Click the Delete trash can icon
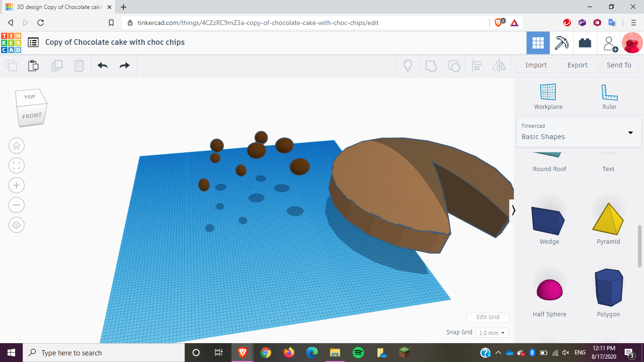Image resolution: width=644 pixels, height=362 pixels. (x=79, y=66)
